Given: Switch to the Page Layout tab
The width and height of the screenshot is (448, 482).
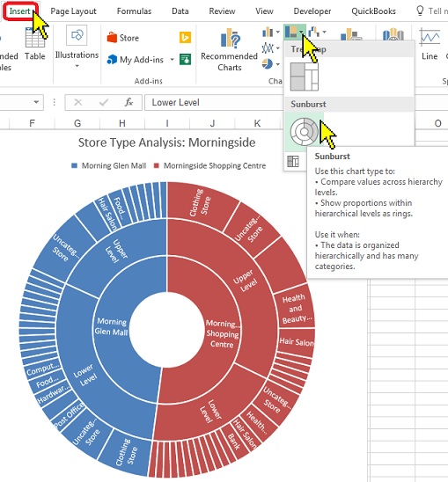Looking at the screenshot, I should coord(73,11).
